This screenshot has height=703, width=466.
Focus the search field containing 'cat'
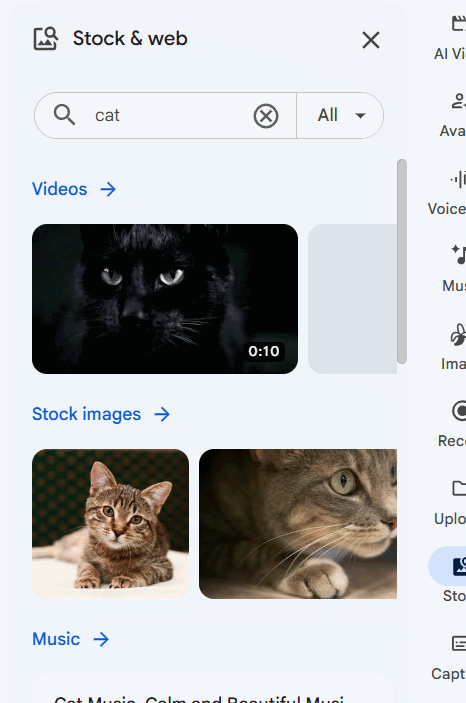(x=166, y=116)
